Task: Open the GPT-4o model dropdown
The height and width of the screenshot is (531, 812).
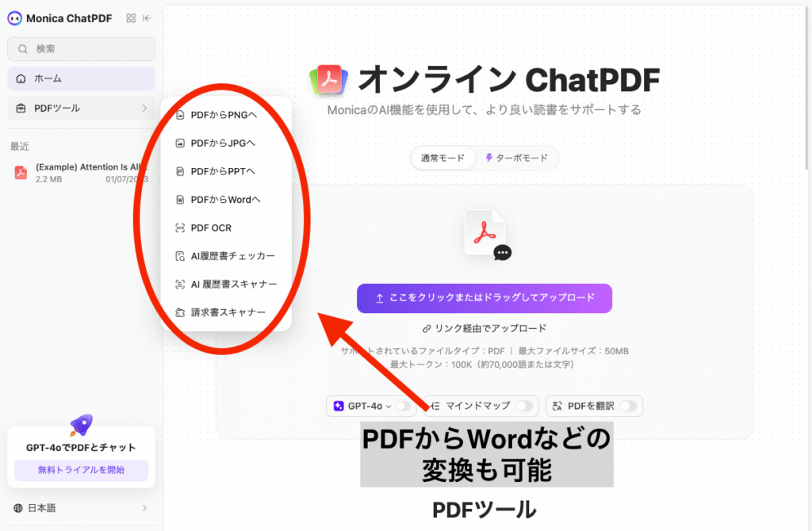Action: [x=365, y=407]
